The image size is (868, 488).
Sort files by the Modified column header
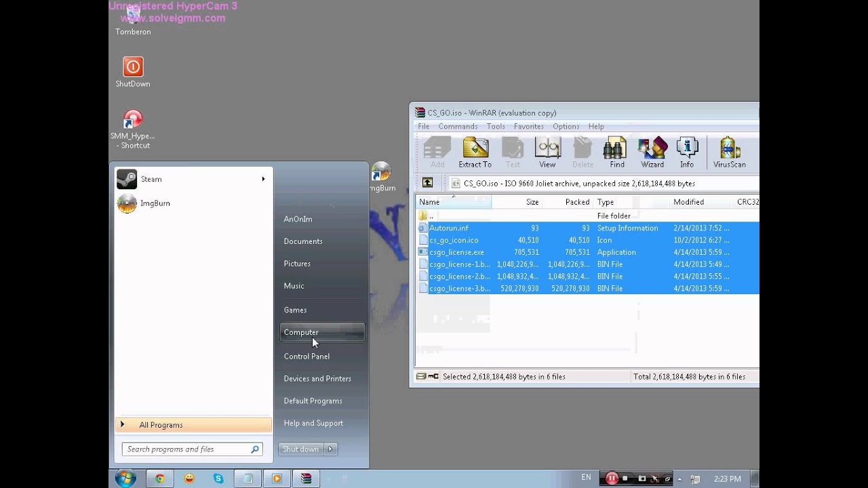[x=702, y=202]
